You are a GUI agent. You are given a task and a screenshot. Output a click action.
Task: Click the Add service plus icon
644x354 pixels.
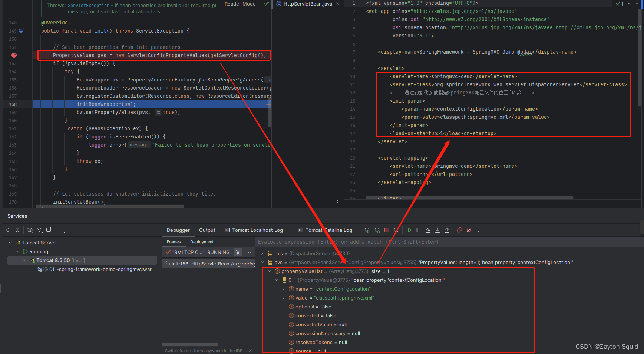[x=62, y=230]
